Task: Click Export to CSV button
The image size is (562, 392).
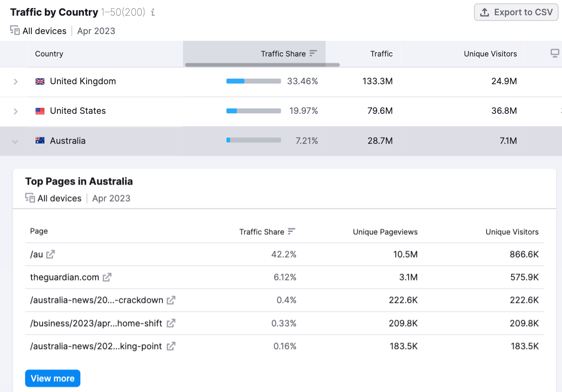Action: 516,13
